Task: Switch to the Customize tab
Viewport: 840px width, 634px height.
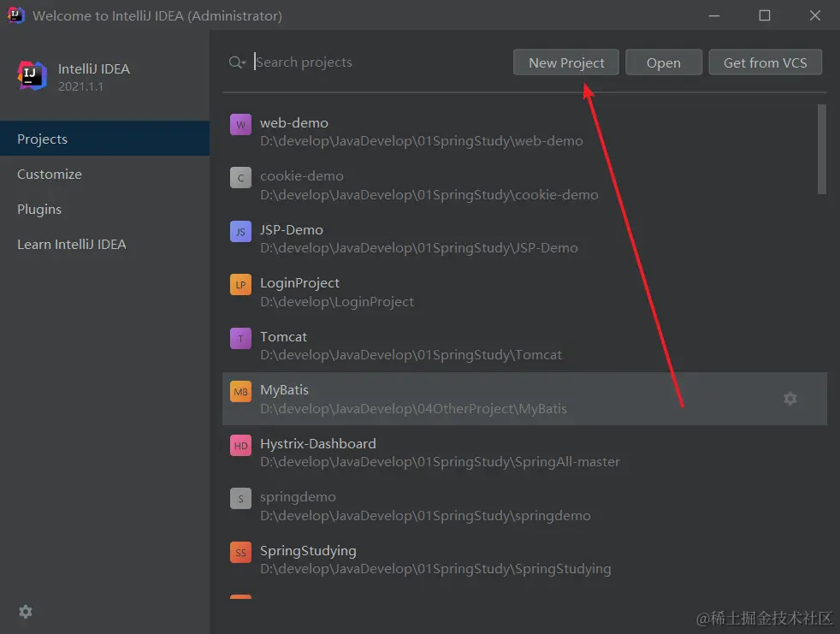Action: click(105, 174)
